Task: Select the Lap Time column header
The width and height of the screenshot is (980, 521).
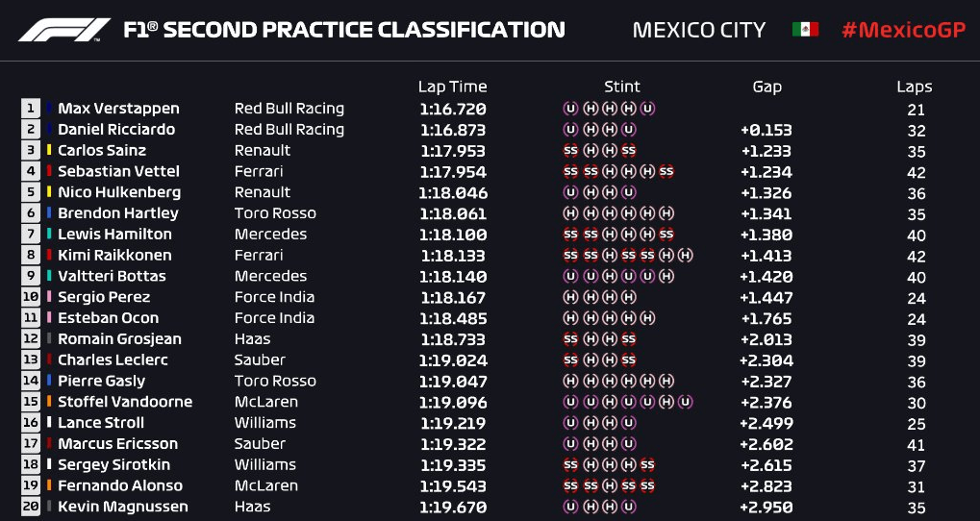Action: click(x=453, y=87)
